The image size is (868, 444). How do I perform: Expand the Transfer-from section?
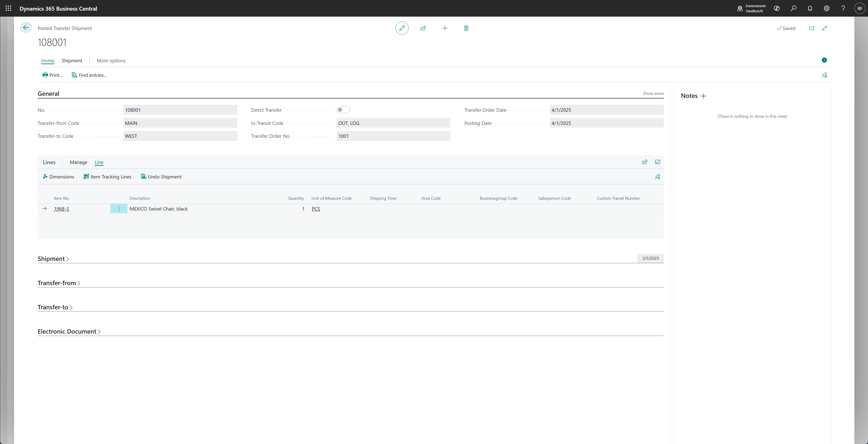click(59, 283)
